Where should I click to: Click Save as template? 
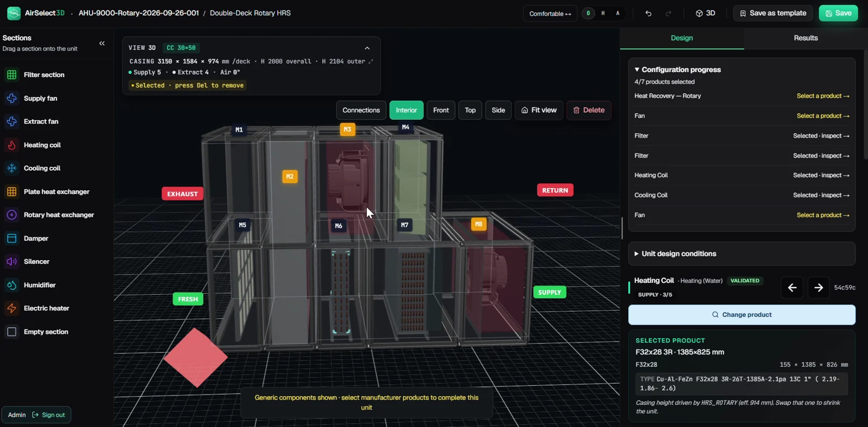773,13
